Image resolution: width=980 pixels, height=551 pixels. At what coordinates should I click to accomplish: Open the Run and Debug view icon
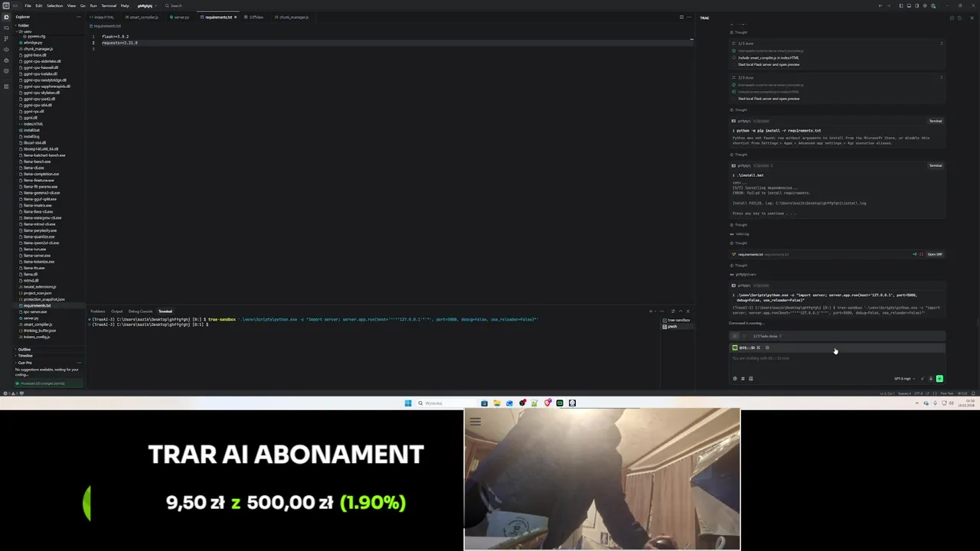pyautogui.click(x=6, y=49)
